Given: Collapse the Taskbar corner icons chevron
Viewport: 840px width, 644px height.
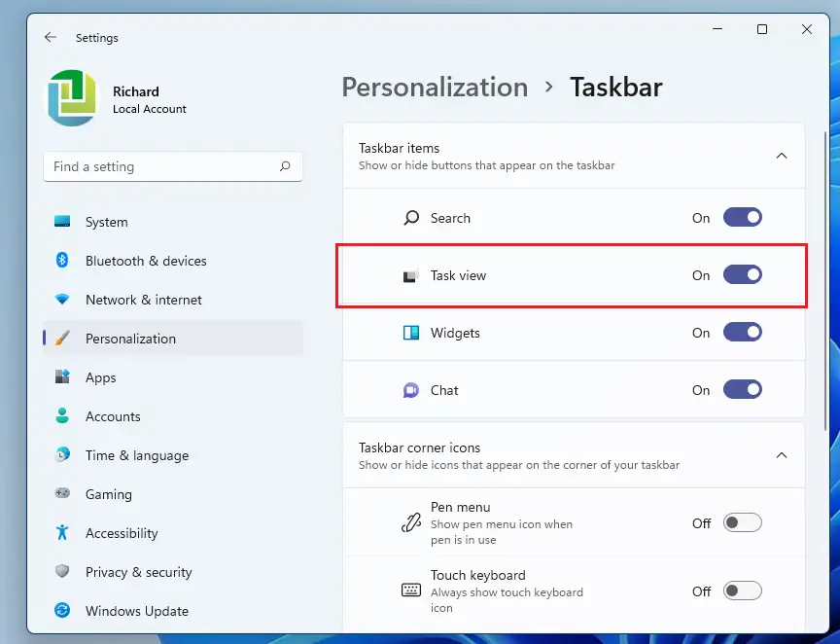Looking at the screenshot, I should point(782,454).
